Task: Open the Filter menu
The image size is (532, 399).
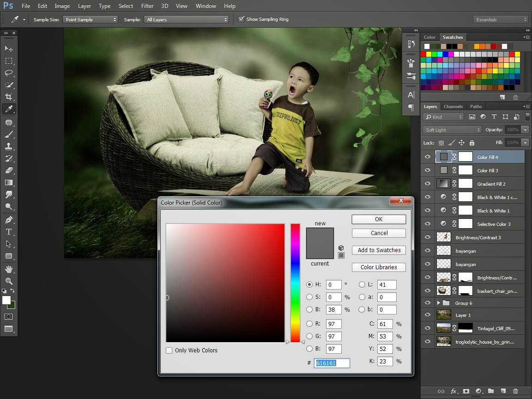Action: point(147,6)
